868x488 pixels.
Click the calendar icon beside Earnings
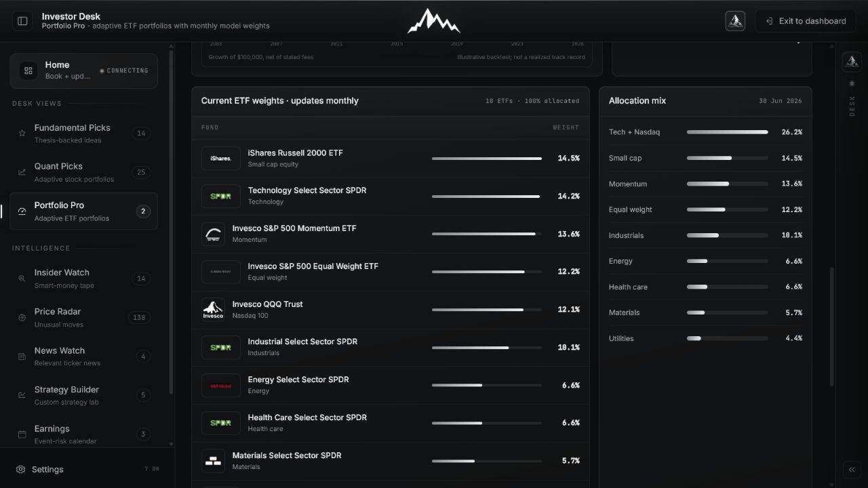click(22, 434)
